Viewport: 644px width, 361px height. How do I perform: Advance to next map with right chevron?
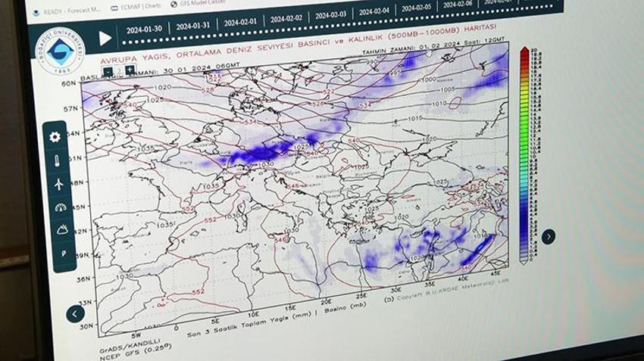tap(548, 237)
